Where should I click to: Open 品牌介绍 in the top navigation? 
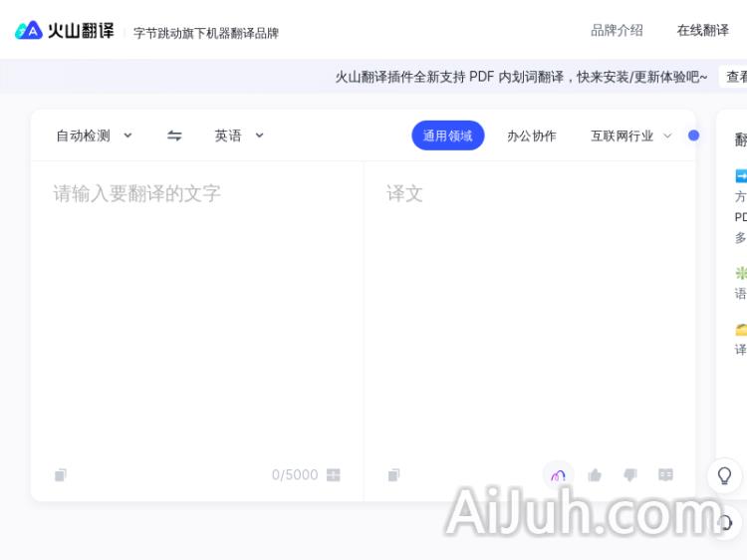click(x=617, y=31)
